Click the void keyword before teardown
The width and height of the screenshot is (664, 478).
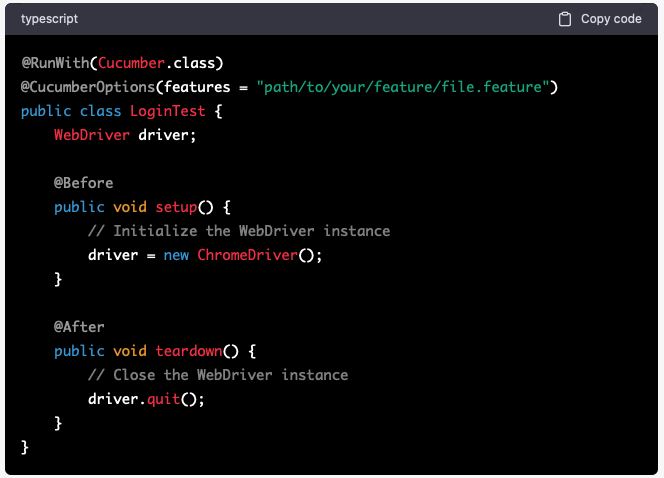point(129,351)
